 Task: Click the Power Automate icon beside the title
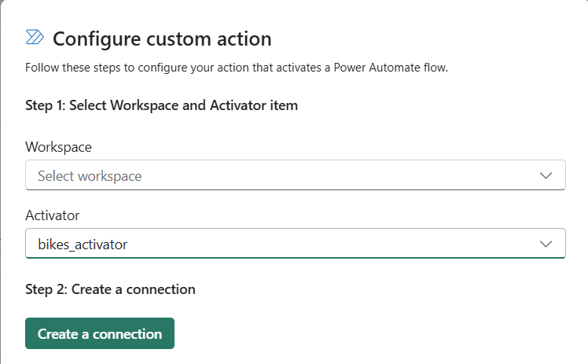35,37
